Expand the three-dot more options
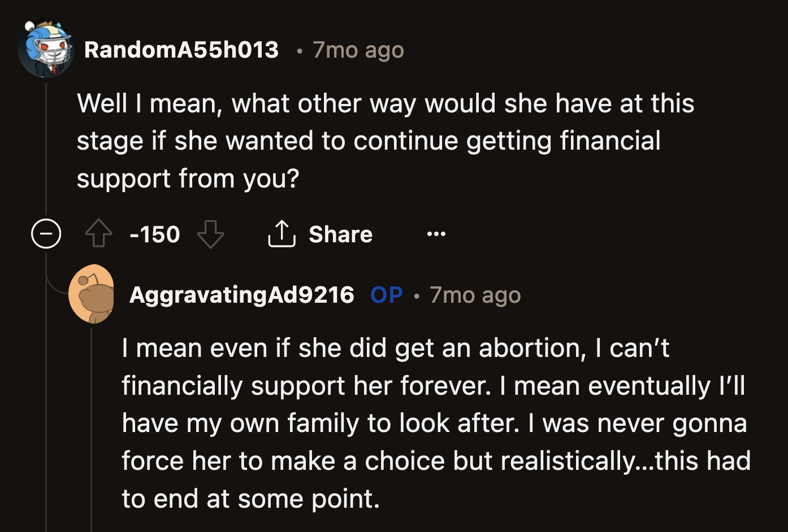Screen dimensions: 788x532 (x=435, y=233)
